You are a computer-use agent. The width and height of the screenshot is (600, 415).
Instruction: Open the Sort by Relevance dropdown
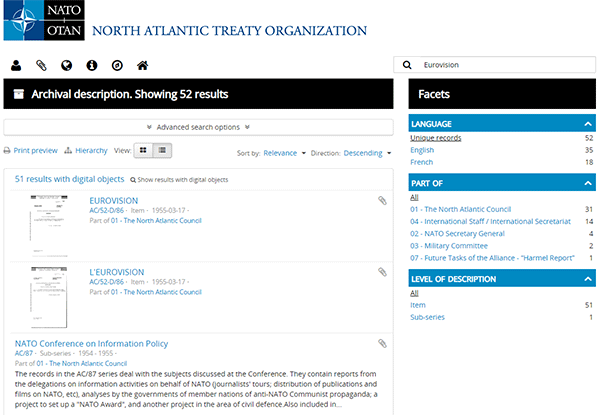(284, 153)
